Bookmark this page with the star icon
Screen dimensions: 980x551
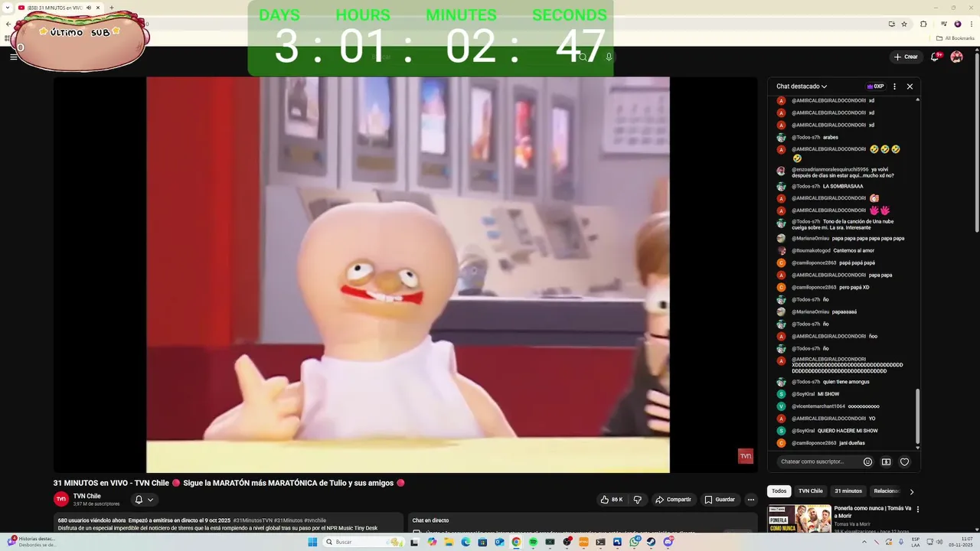[904, 24]
